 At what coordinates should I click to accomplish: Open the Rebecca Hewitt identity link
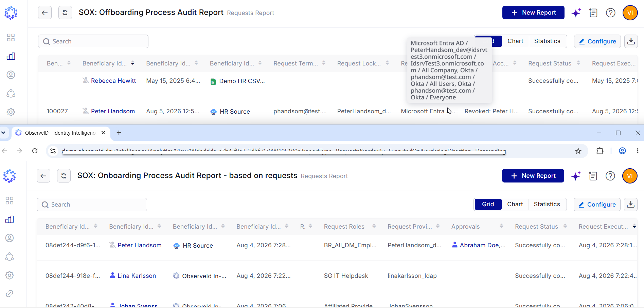[113, 81]
